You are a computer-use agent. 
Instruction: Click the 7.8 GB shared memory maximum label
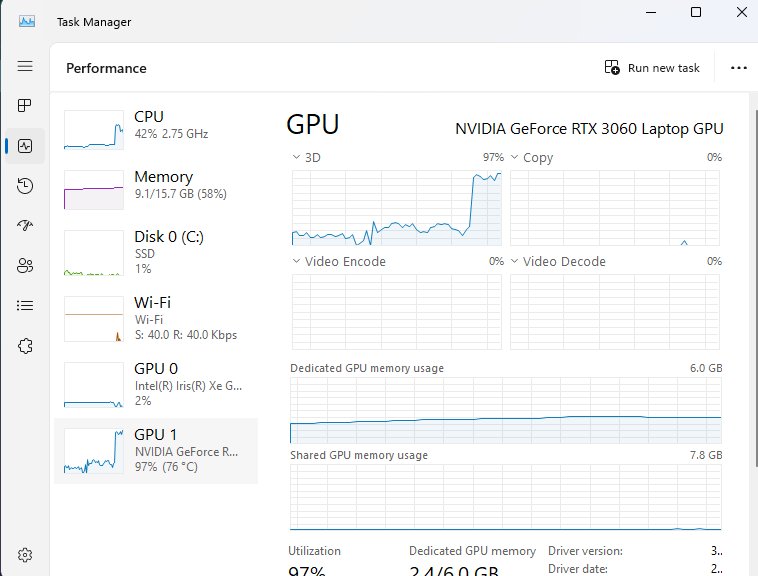[706, 455]
